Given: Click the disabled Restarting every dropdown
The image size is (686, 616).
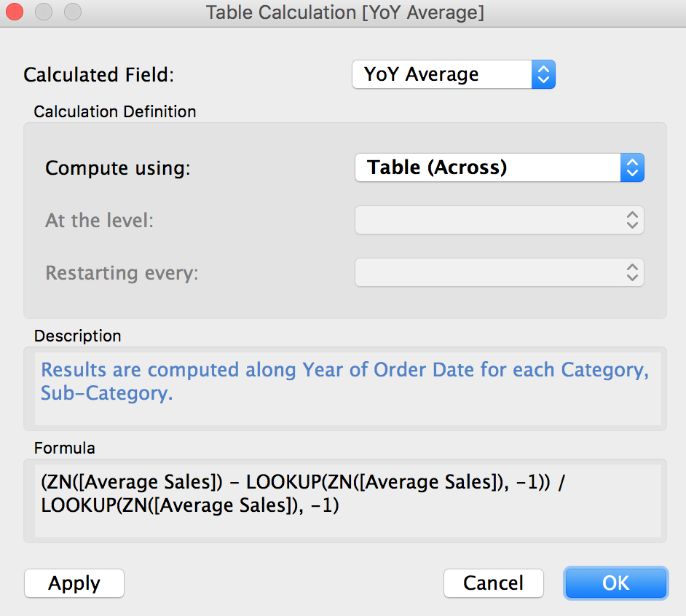Looking at the screenshot, I should (x=499, y=272).
